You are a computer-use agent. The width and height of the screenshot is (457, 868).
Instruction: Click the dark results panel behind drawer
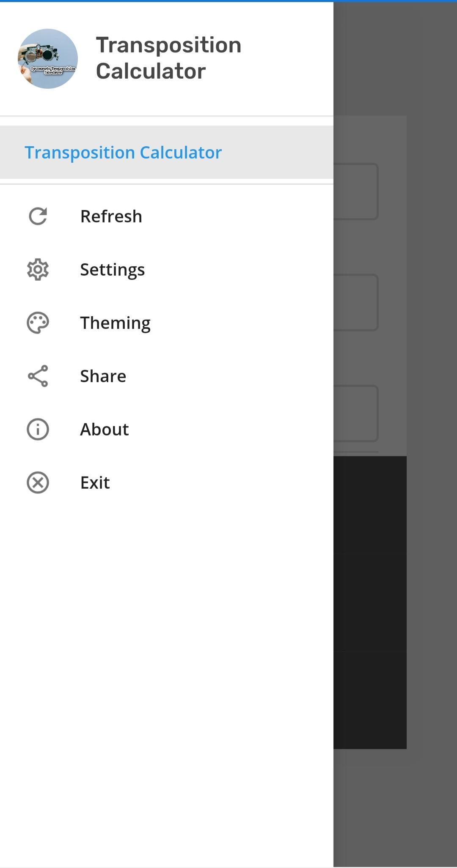pos(370,602)
